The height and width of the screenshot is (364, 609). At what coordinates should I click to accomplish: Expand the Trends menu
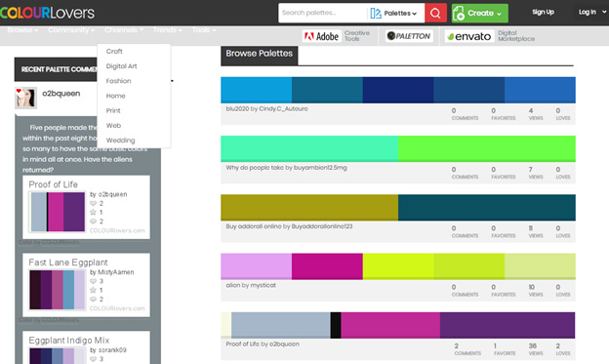click(x=168, y=30)
